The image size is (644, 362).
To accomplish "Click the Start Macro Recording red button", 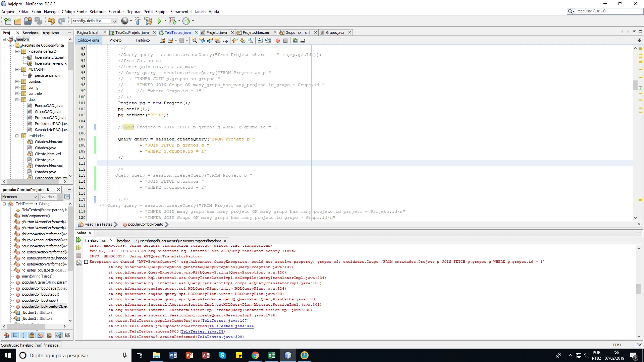I will click(x=278, y=41).
